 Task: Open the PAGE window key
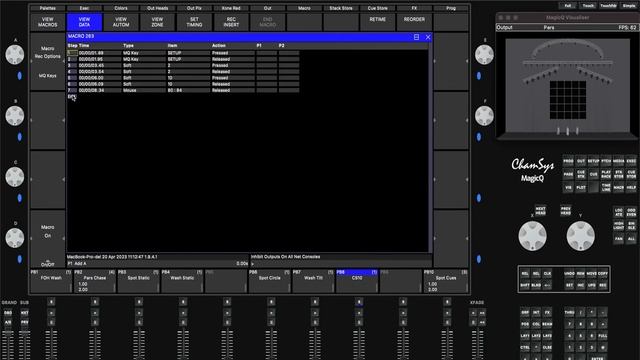(568, 174)
